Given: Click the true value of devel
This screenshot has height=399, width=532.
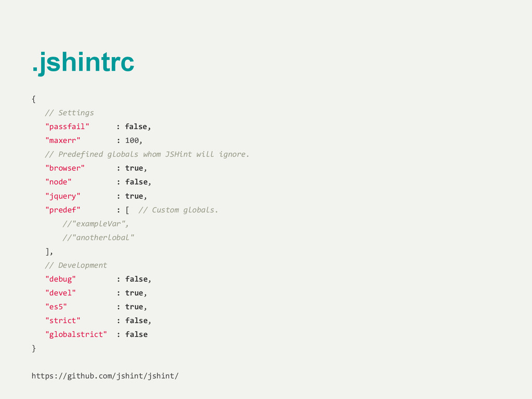Looking at the screenshot, I should (134, 293).
